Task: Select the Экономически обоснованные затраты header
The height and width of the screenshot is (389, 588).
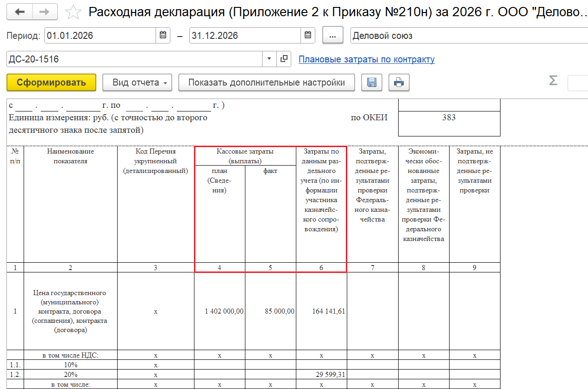Action: [424, 204]
